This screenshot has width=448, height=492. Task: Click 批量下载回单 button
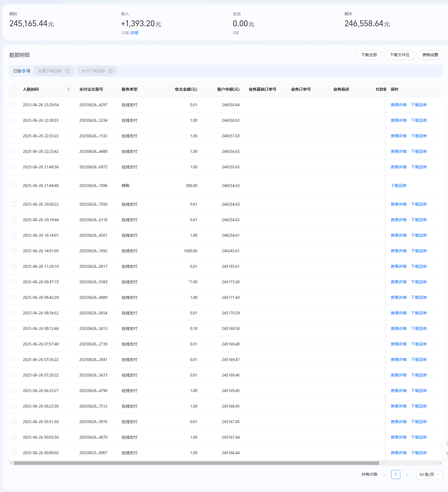53,71
